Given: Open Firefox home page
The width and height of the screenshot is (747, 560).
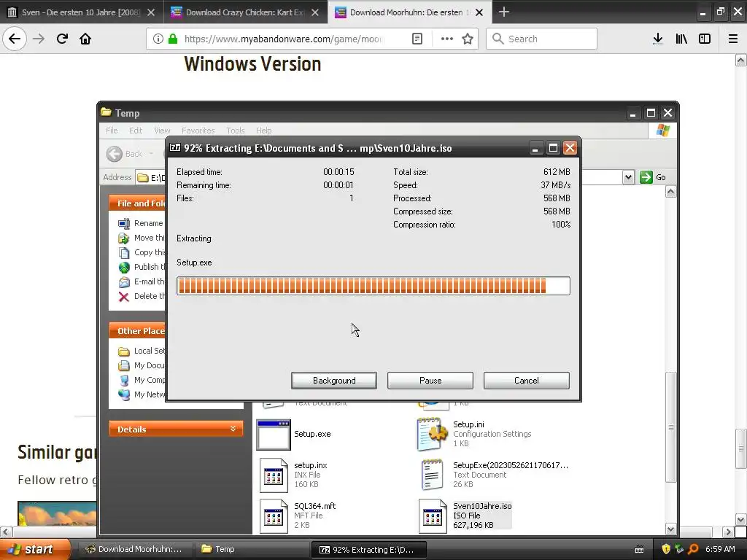Looking at the screenshot, I should pyautogui.click(x=85, y=39).
